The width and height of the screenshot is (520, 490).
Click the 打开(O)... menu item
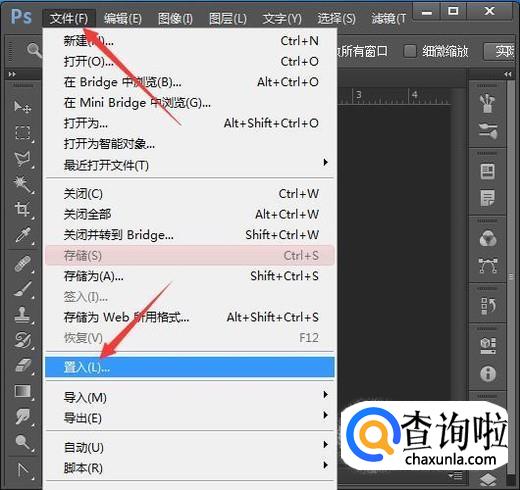click(x=190, y=61)
